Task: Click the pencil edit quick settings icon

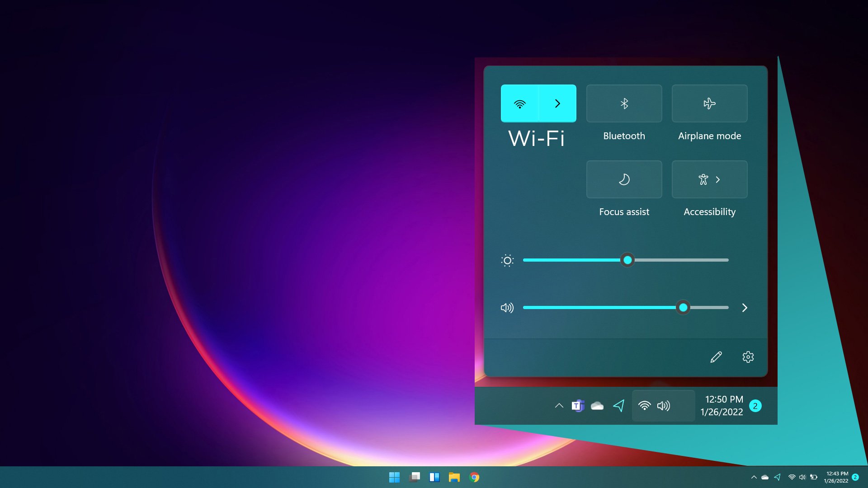Action: coord(716,357)
